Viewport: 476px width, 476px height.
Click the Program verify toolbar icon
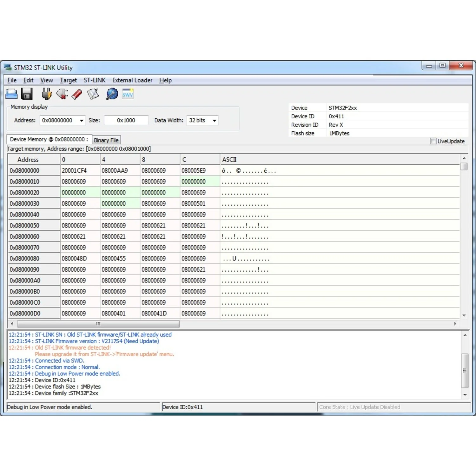(93, 94)
